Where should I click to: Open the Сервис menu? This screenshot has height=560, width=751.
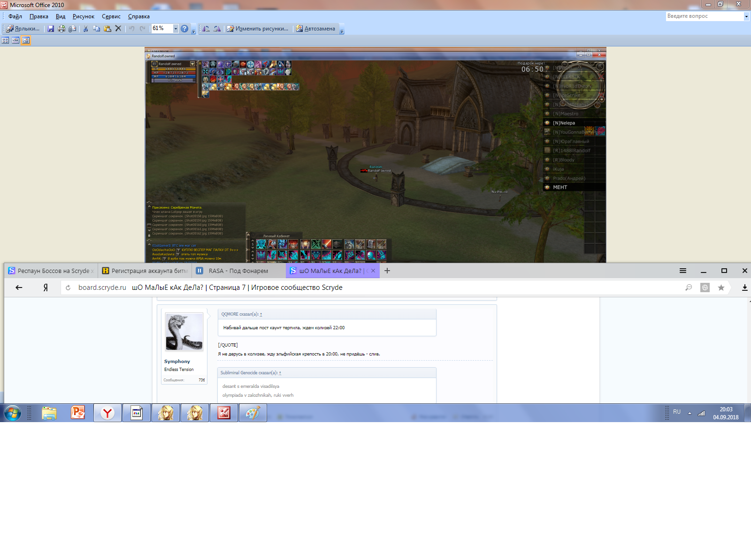[111, 16]
